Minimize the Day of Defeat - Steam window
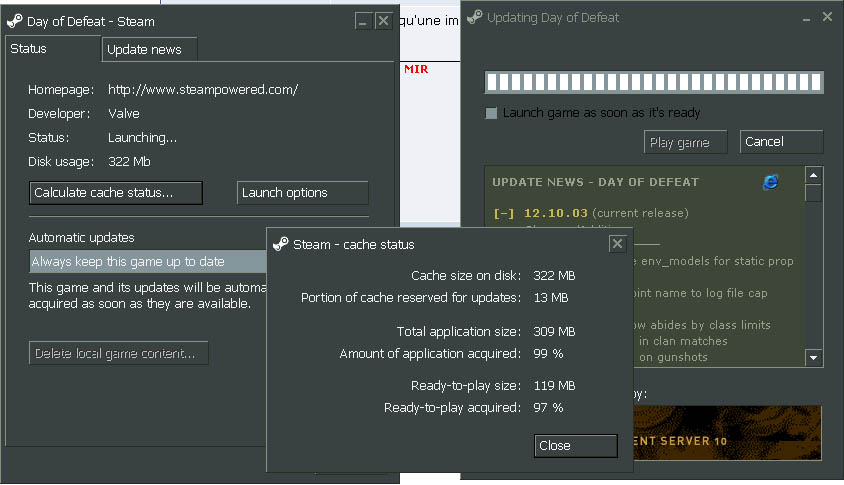844x485 pixels. [362, 21]
